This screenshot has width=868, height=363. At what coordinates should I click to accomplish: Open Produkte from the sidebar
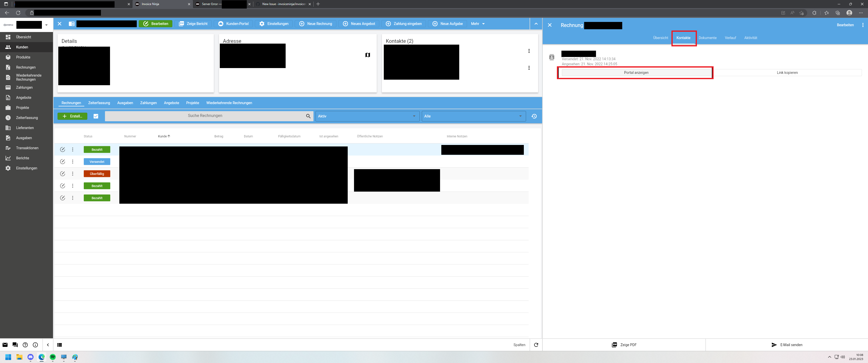[23, 57]
